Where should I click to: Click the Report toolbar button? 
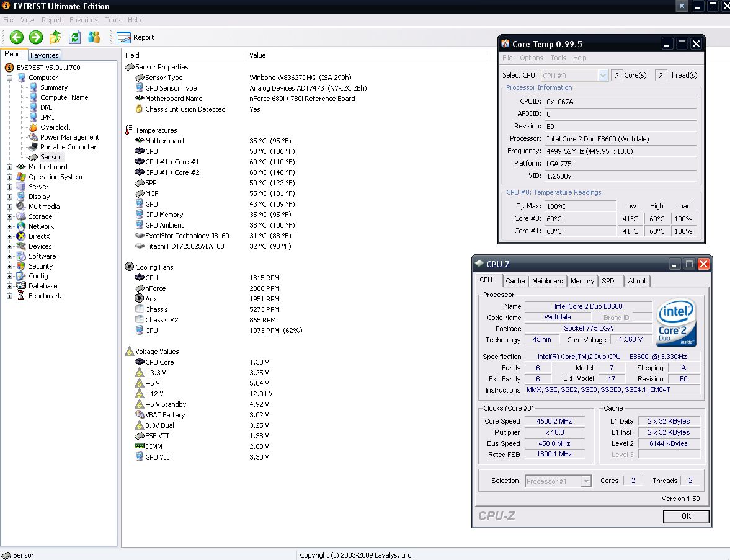pos(135,37)
